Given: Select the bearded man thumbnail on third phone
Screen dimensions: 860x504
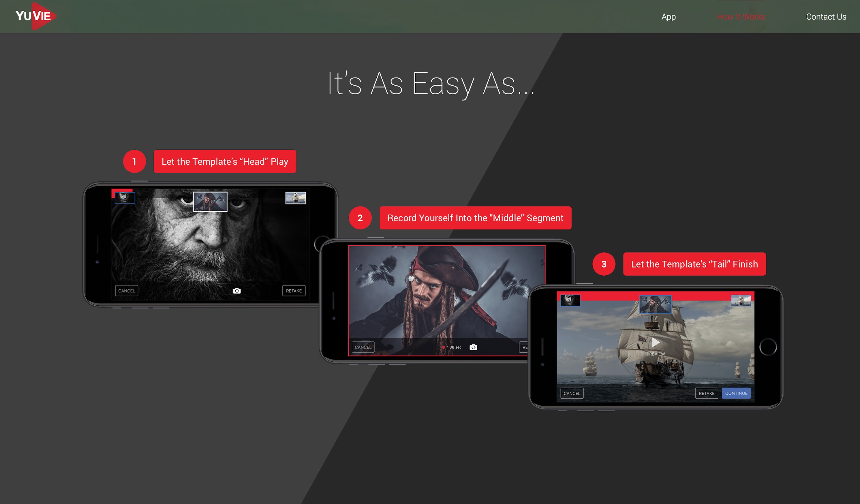Looking at the screenshot, I should [x=570, y=300].
